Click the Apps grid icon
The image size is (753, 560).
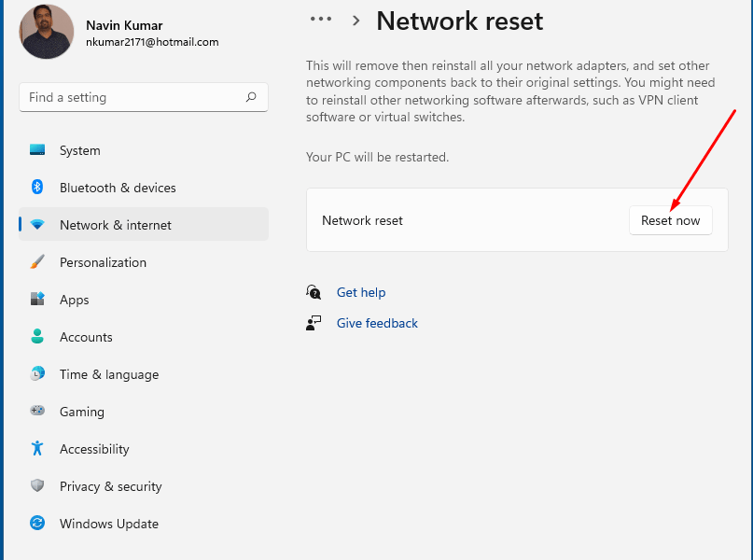pyautogui.click(x=37, y=300)
